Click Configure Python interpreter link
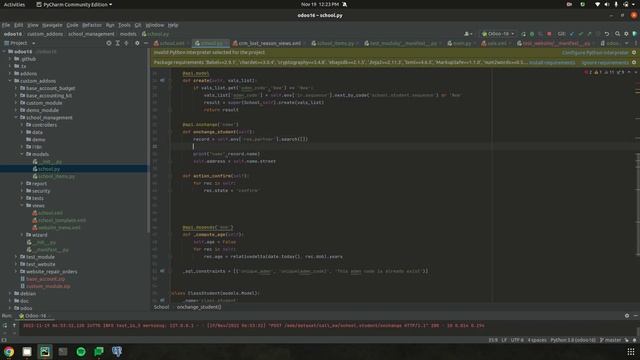This screenshot has width=640, height=360. [595, 53]
